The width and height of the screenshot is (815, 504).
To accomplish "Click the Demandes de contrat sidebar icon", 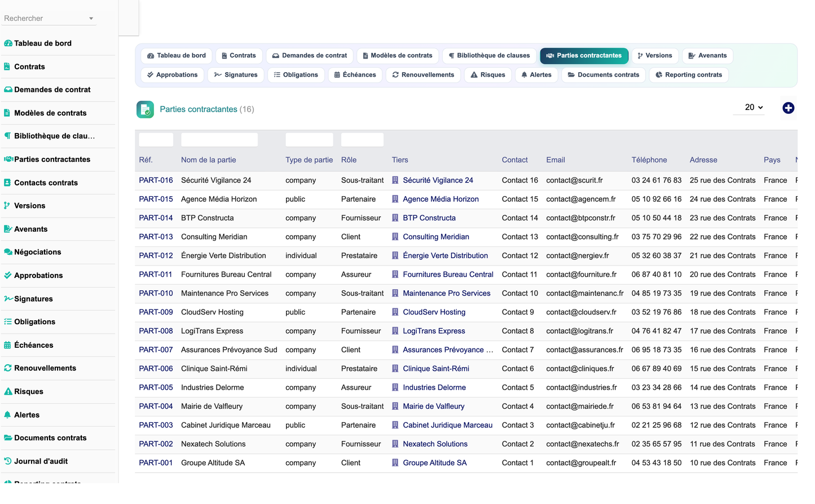I will [x=8, y=90].
